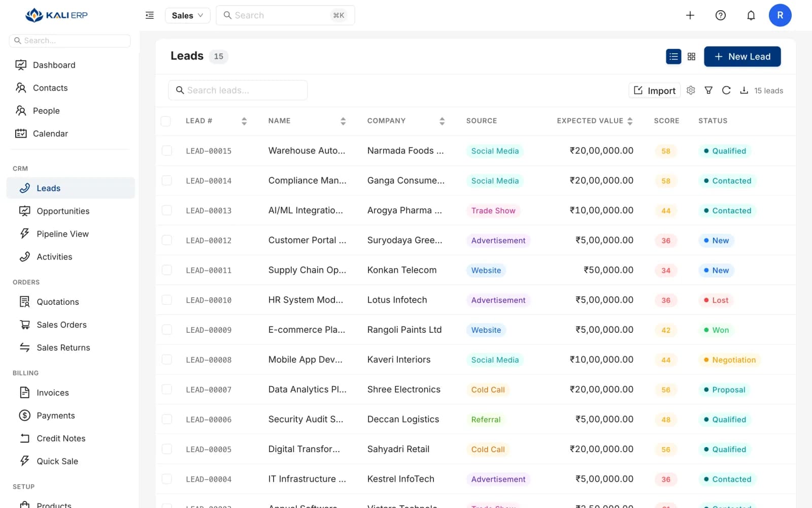Download leads export icon

coord(744,90)
